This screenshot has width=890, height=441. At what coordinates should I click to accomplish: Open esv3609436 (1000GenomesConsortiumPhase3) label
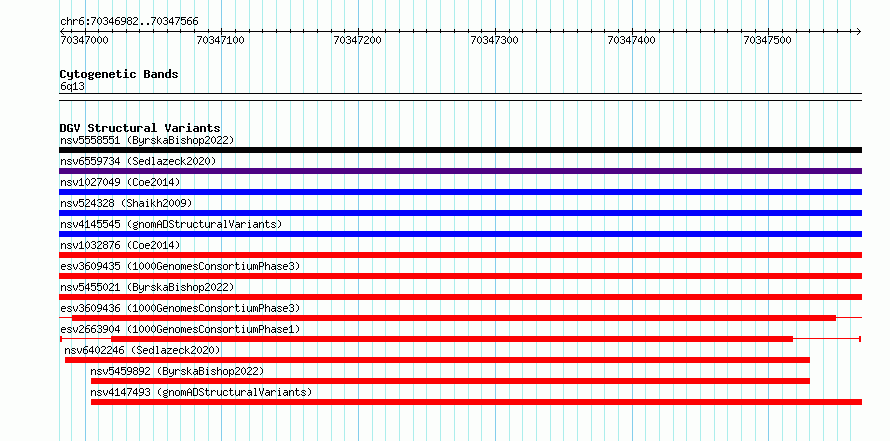point(180,308)
